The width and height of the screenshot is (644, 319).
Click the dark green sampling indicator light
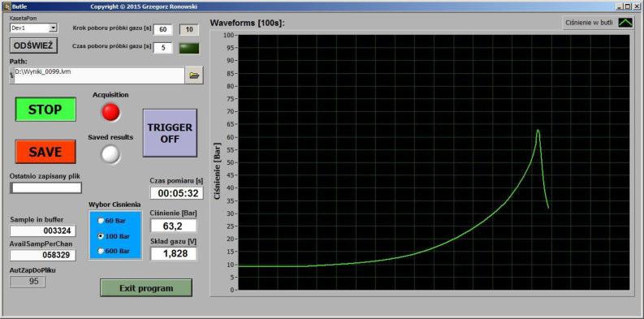[x=189, y=48]
